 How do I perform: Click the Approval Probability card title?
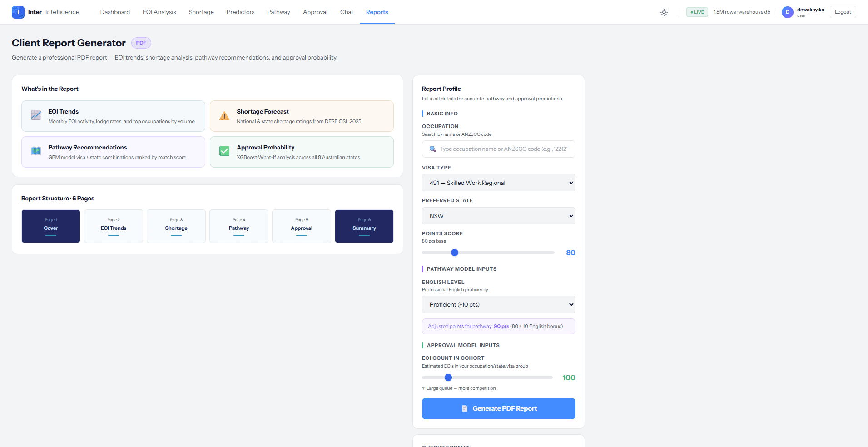point(265,148)
